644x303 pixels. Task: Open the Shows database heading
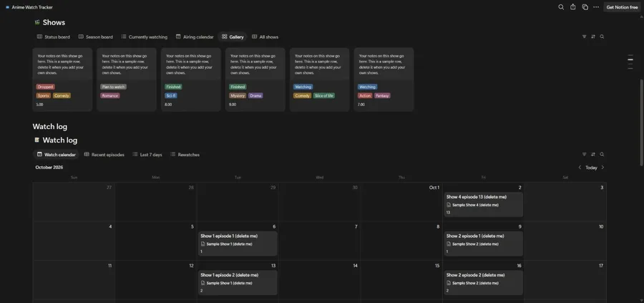[x=54, y=22]
